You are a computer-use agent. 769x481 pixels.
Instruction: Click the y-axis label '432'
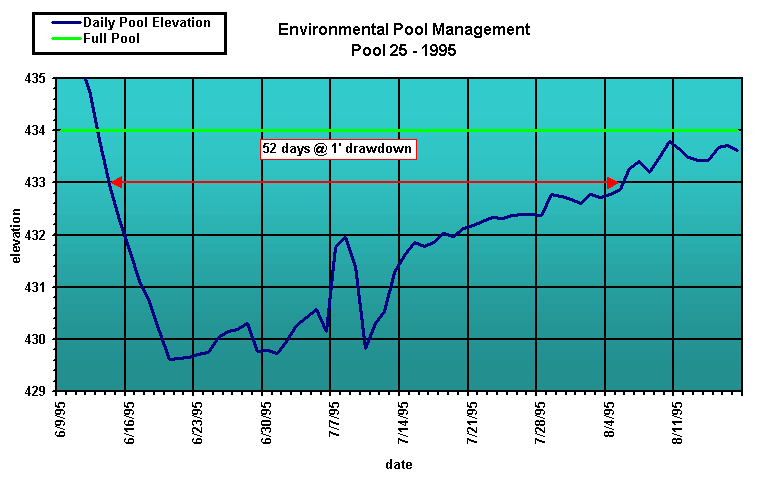[x=34, y=235]
